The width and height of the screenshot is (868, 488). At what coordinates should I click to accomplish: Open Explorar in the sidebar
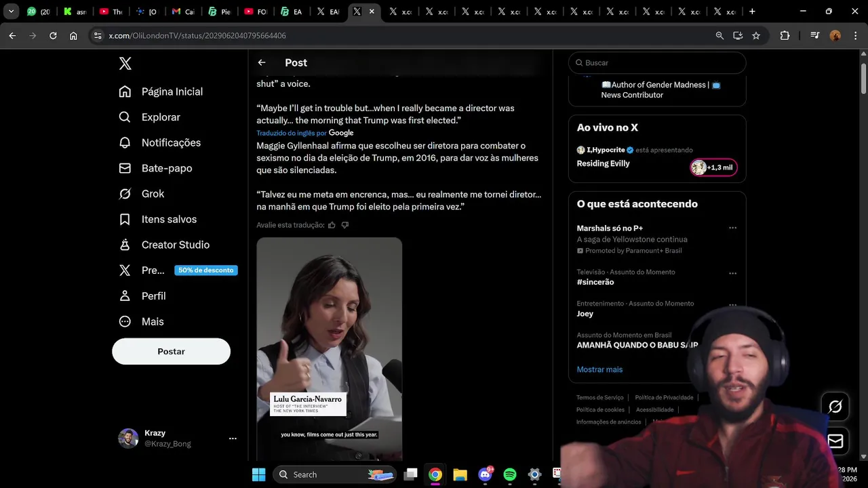(x=149, y=117)
